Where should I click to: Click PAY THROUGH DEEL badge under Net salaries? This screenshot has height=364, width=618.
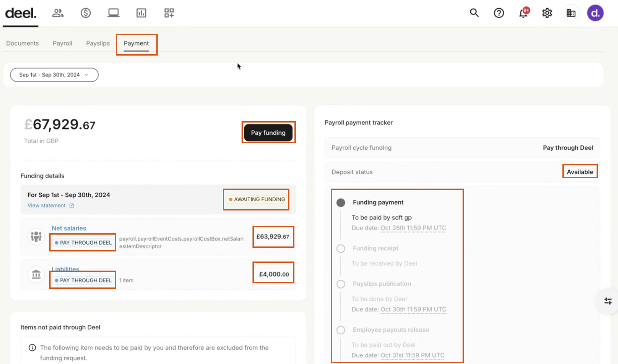click(x=83, y=243)
